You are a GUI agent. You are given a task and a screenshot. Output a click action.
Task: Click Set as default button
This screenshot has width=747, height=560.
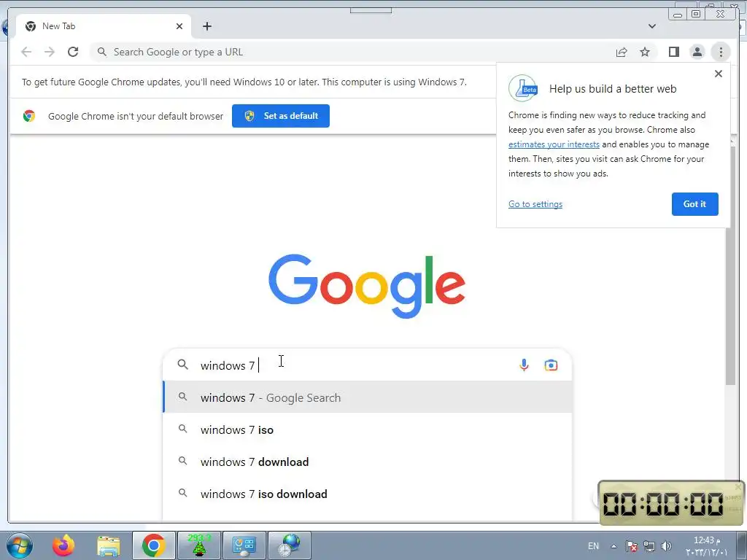(281, 116)
